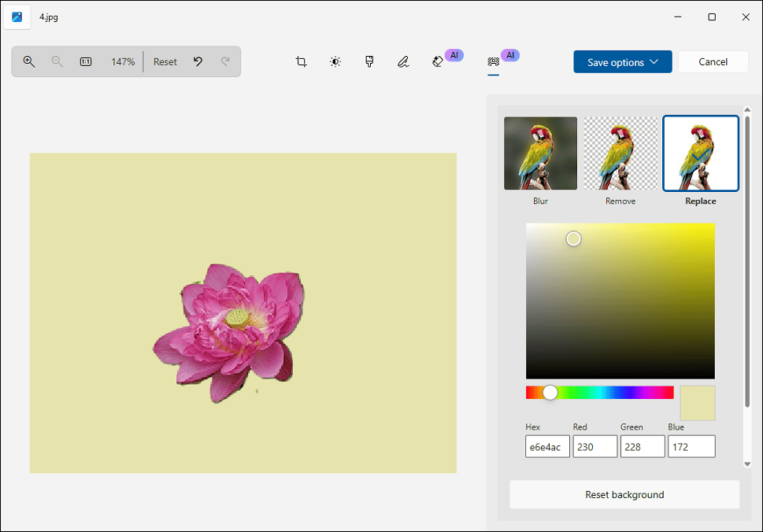Click the Reset background button
This screenshot has height=532, width=763.
coord(624,494)
